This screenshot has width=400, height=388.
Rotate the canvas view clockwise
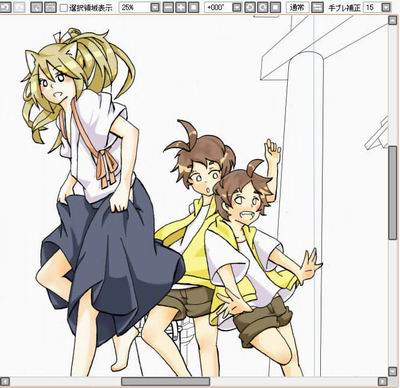(262, 7)
